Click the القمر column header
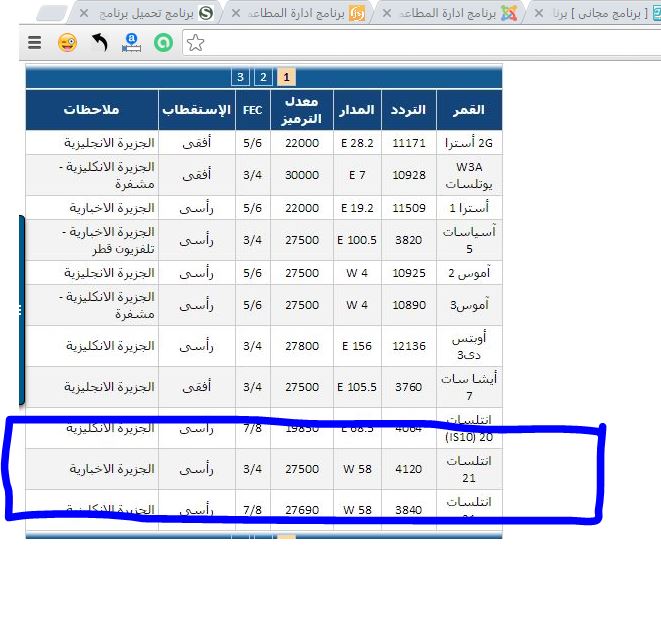The image size is (661, 622). tap(469, 110)
